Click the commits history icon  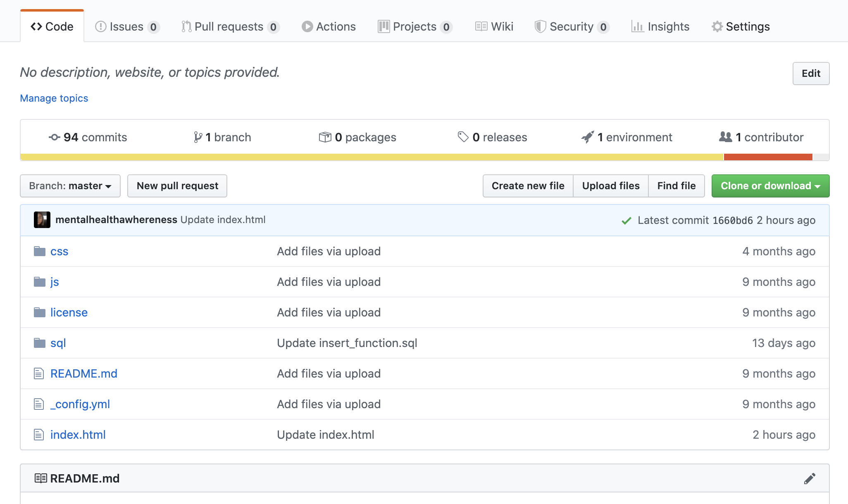click(x=54, y=137)
